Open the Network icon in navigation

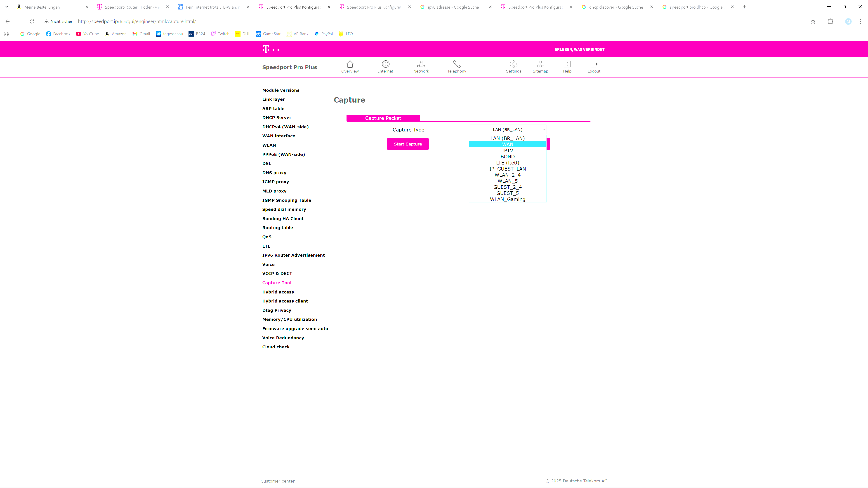[x=421, y=64]
